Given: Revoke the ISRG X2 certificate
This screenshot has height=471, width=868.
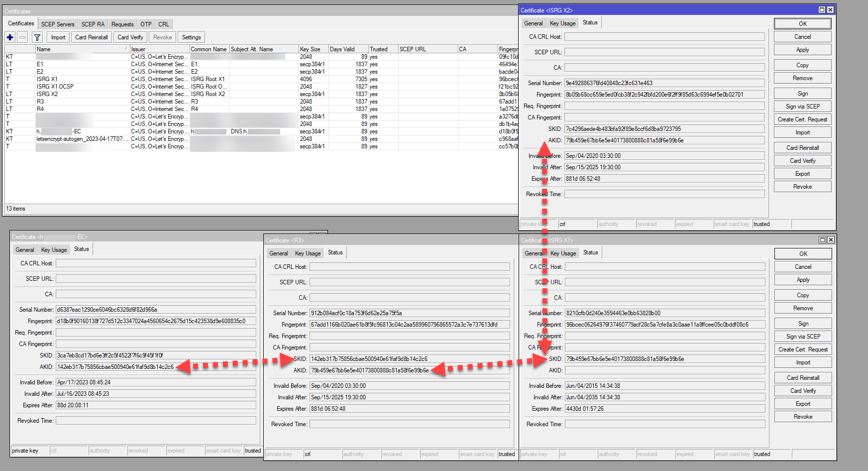Looking at the screenshot, I should tap(803, 187).
